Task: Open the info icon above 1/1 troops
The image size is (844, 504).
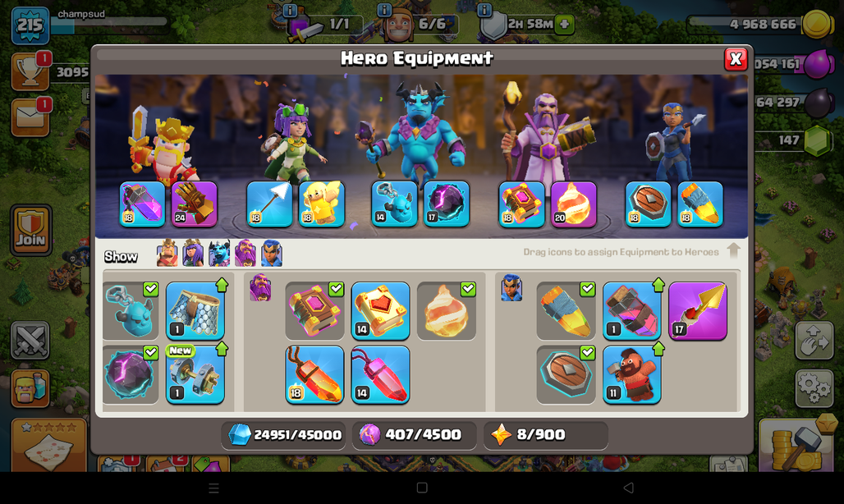Action: (x=290, y=10)
